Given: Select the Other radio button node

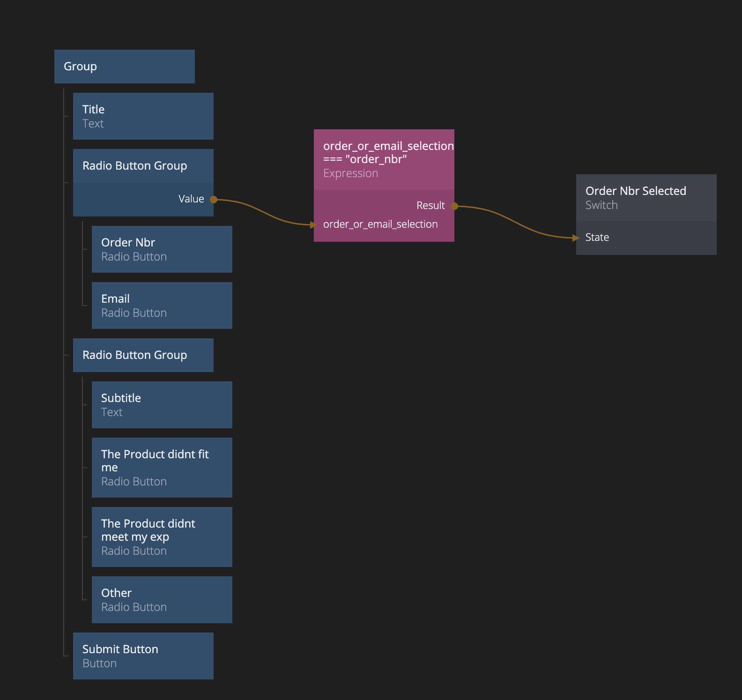Looking at the screenshot, I should pyautogui.click(x=162, y=600).
